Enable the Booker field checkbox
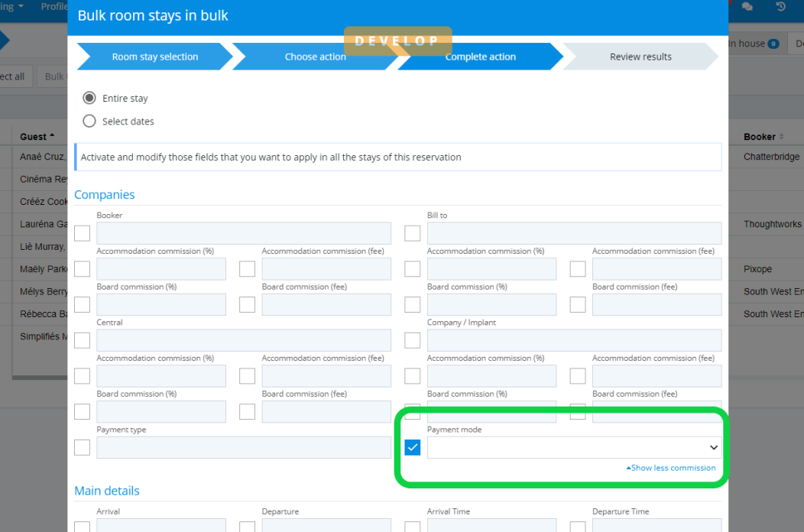 (x=82, y=233)
